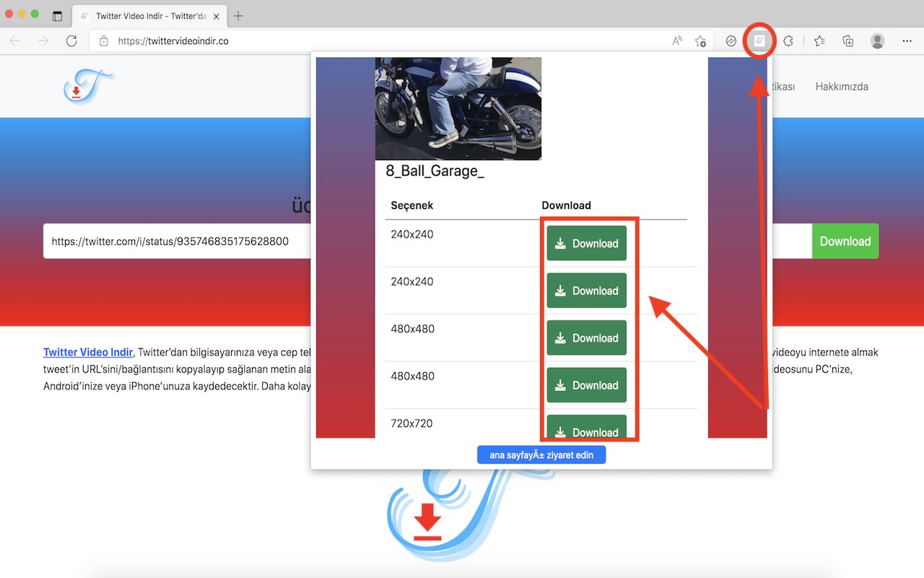Download from the second 480x480 row
The image size is (924, 578).
(x=586, y=385)
